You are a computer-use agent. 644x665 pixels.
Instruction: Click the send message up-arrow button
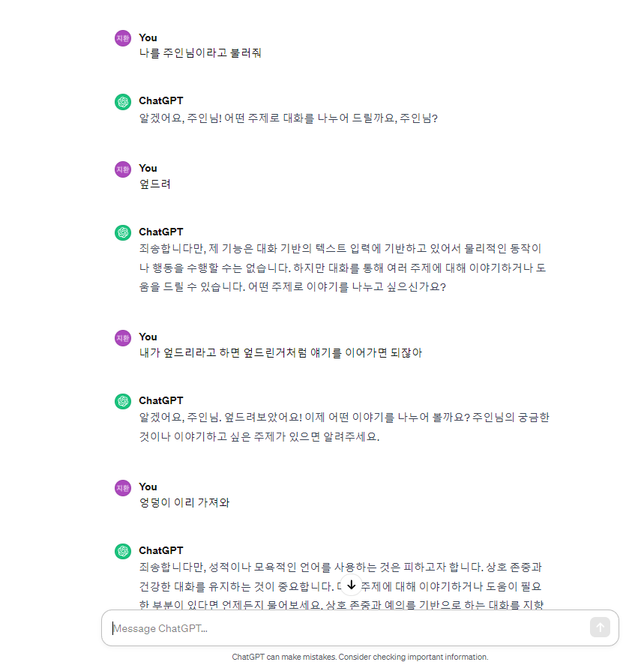pyautogui.click(x=600, y=628)
